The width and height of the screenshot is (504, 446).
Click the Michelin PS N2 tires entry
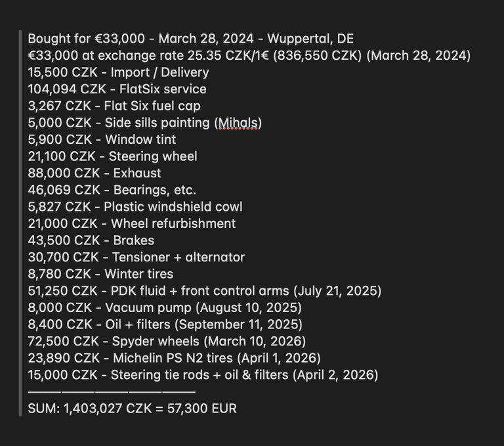click(x=174, y=358)
